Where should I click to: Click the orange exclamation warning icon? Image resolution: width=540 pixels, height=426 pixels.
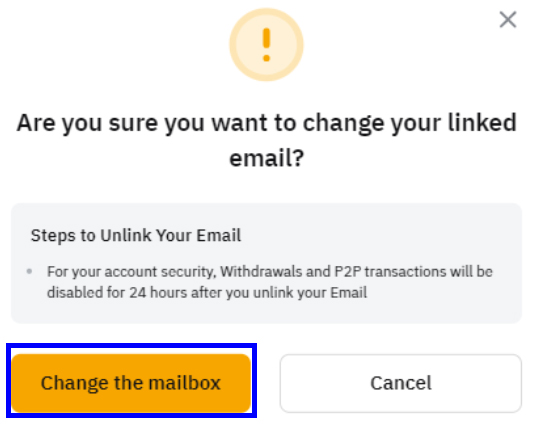[x=266, y=45]
